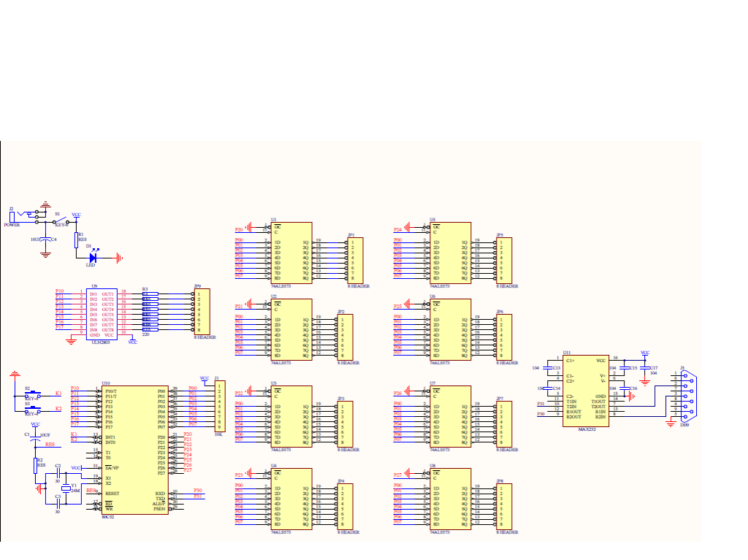Select capacitor C3 below the crystal
Screen dimensions: 748x560
57,504
